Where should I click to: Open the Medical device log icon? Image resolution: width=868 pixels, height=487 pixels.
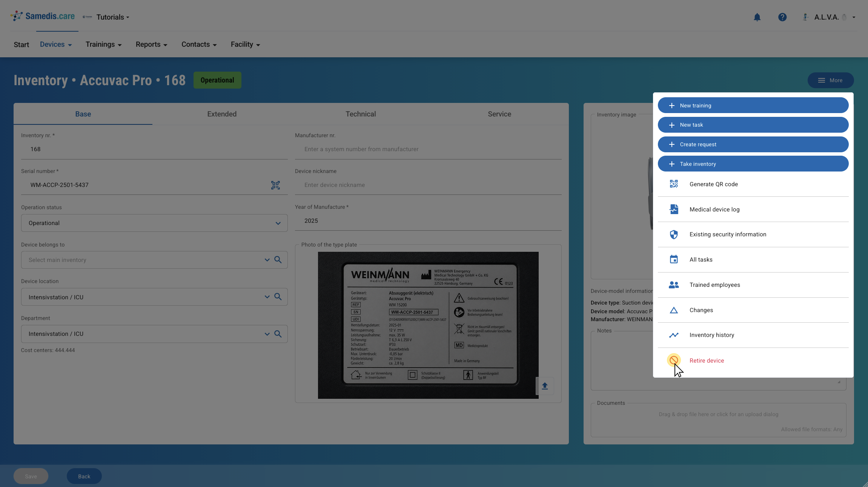674,209
